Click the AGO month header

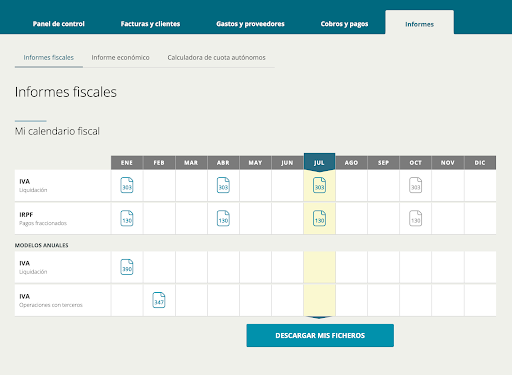[351, 163]
